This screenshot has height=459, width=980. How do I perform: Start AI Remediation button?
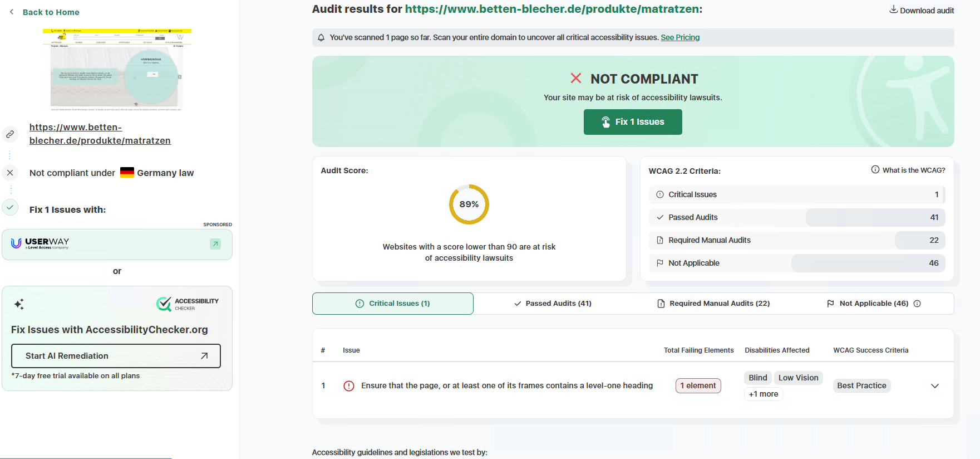(116, 356)
